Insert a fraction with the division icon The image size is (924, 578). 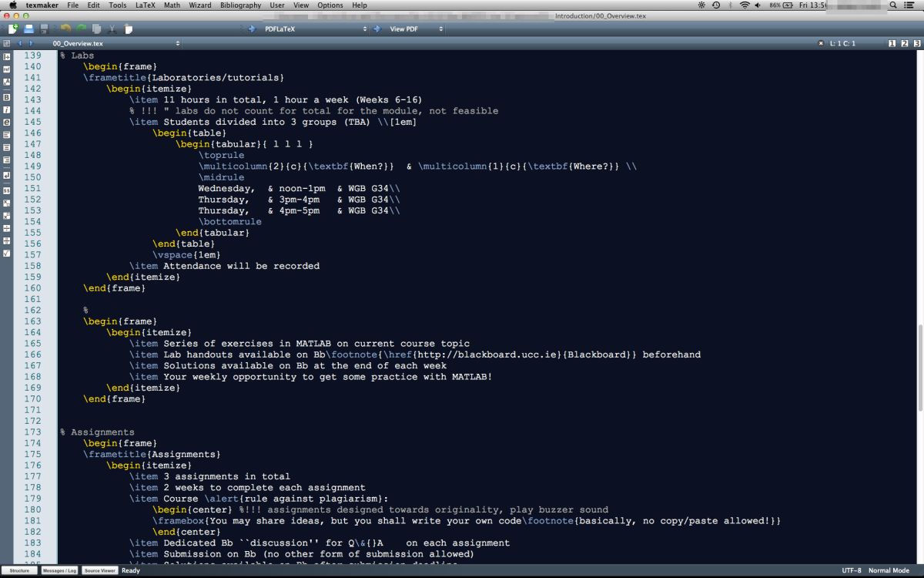click(x=6, y=228)
